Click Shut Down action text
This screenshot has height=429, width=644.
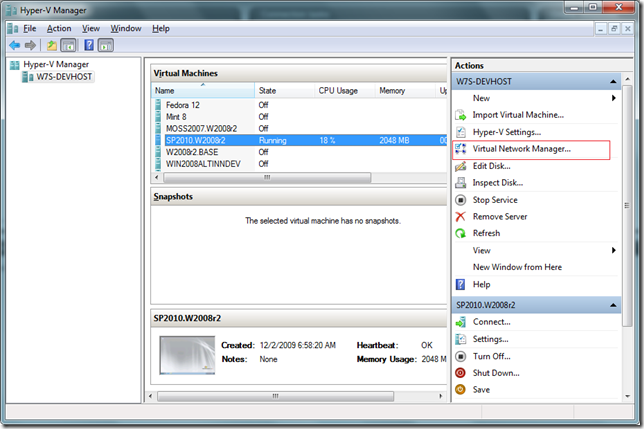point(496,373)
